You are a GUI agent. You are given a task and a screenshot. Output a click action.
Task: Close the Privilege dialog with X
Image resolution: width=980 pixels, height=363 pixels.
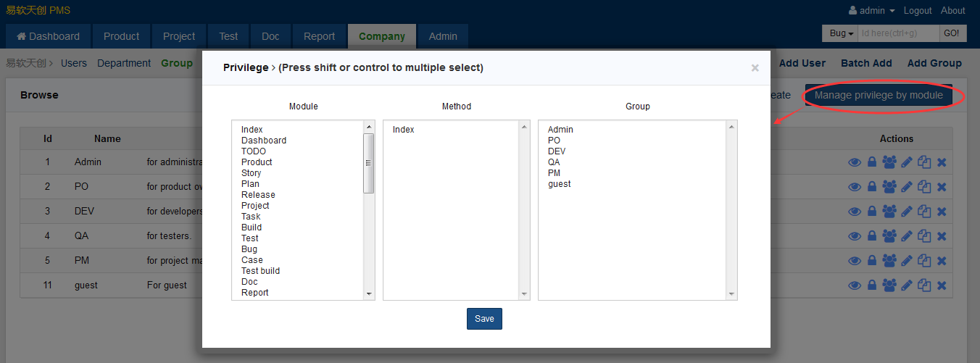(x=755, y=68)
